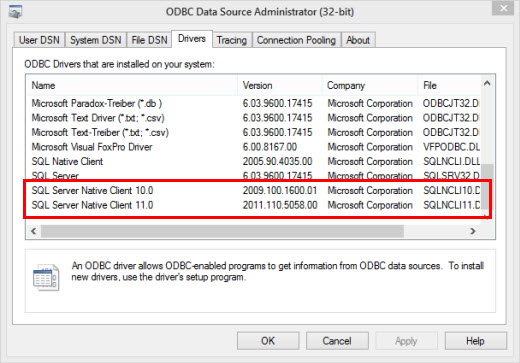Show the About tab

point(358,40)
